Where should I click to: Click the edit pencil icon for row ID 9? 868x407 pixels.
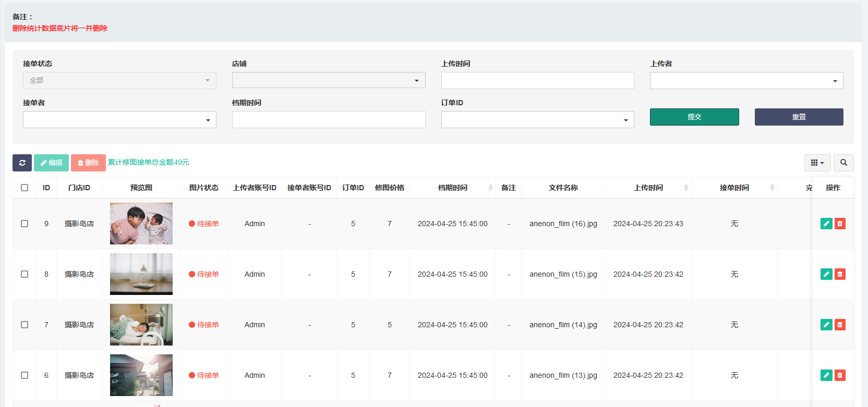826,224
